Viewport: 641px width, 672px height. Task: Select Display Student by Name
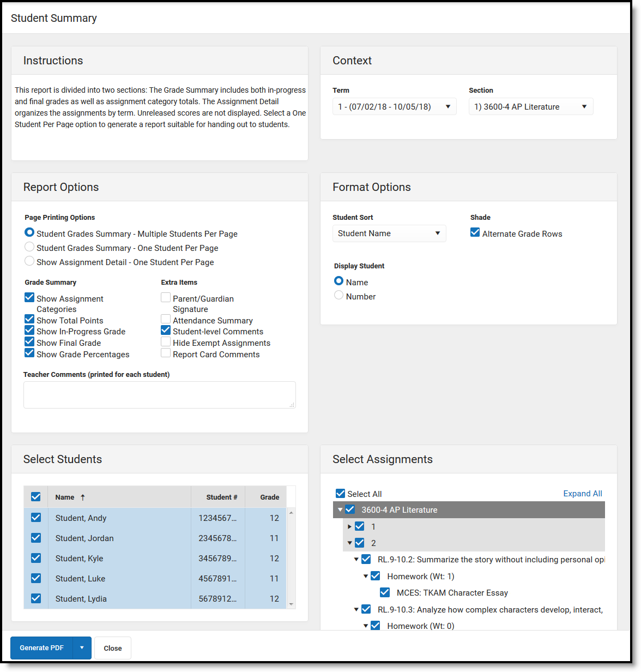pos(338,281)
